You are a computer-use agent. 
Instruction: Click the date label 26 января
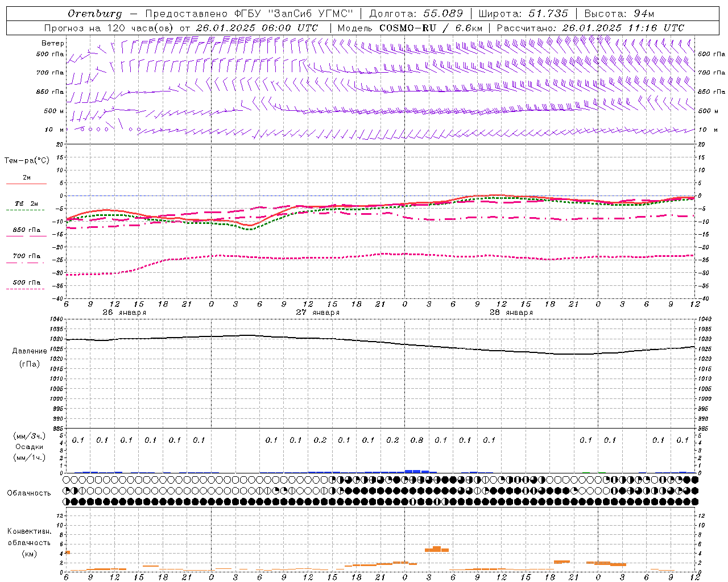[x=124, y=313]
